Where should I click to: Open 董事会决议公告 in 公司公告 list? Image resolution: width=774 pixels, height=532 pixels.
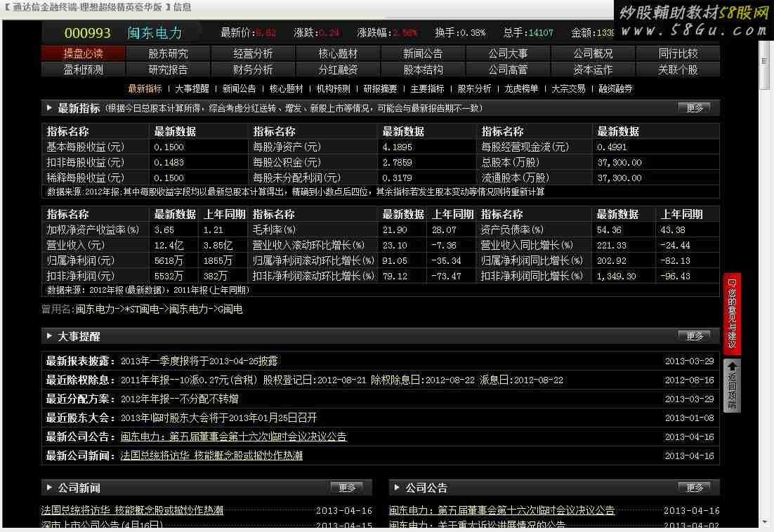[x=502, y=510]
